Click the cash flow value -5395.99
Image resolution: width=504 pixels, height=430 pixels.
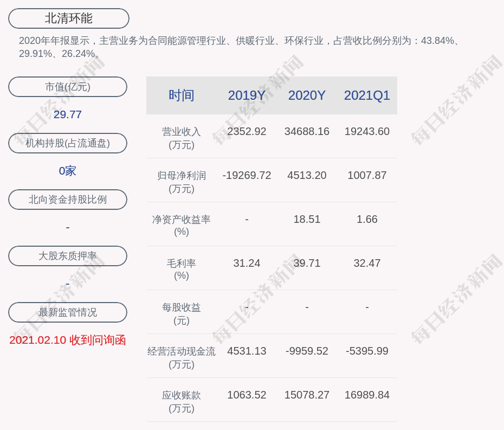(367, 351)
